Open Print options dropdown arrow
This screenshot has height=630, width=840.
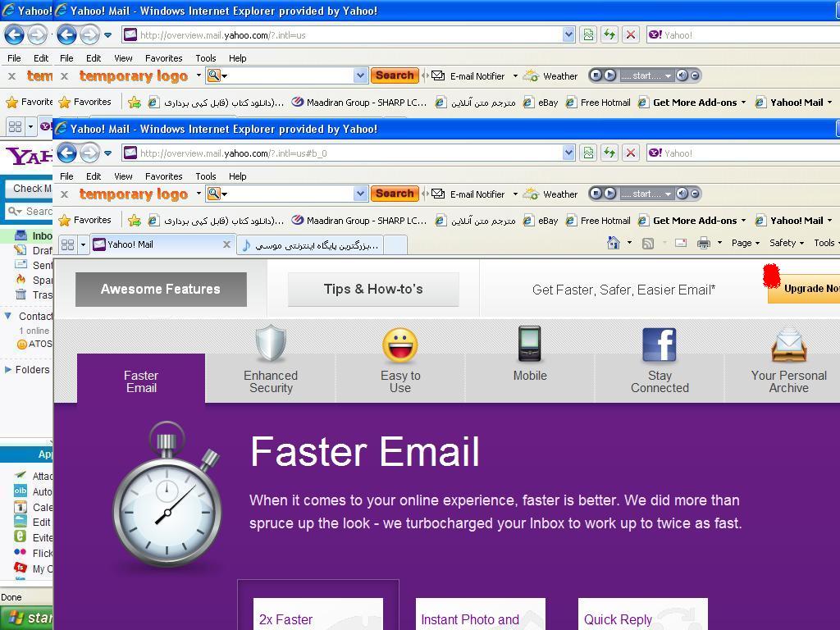click(x=719, y=243)
